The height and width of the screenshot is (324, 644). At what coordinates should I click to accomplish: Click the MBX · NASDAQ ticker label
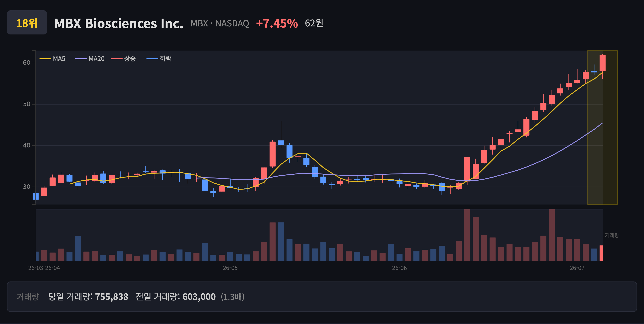pyautogui.click(x=220, y=24)
